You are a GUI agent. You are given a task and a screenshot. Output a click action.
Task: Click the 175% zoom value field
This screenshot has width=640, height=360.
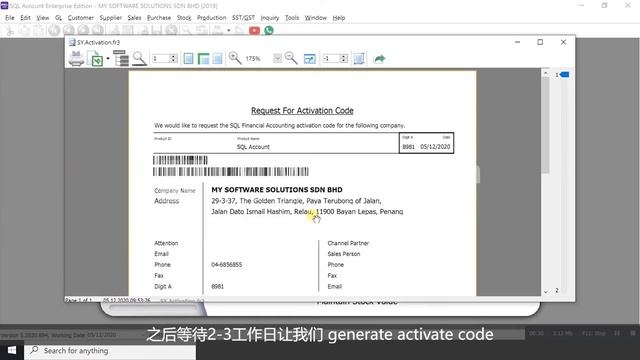(x=253, y=59)
